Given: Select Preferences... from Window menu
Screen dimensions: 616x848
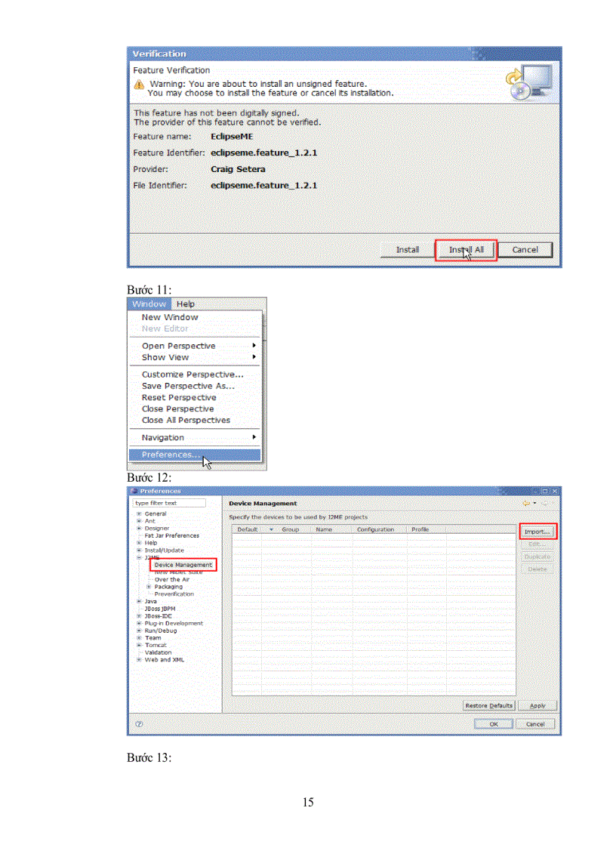Looking at the screenshot, I should tap(171, 455).
